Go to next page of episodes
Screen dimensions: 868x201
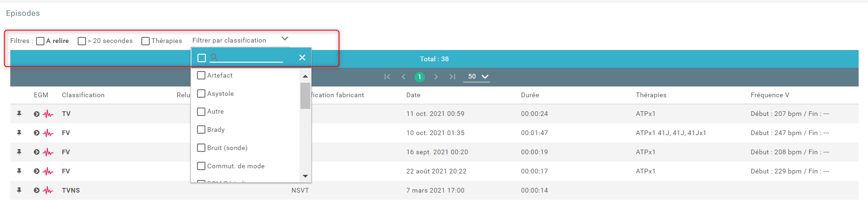coord(436,77)
